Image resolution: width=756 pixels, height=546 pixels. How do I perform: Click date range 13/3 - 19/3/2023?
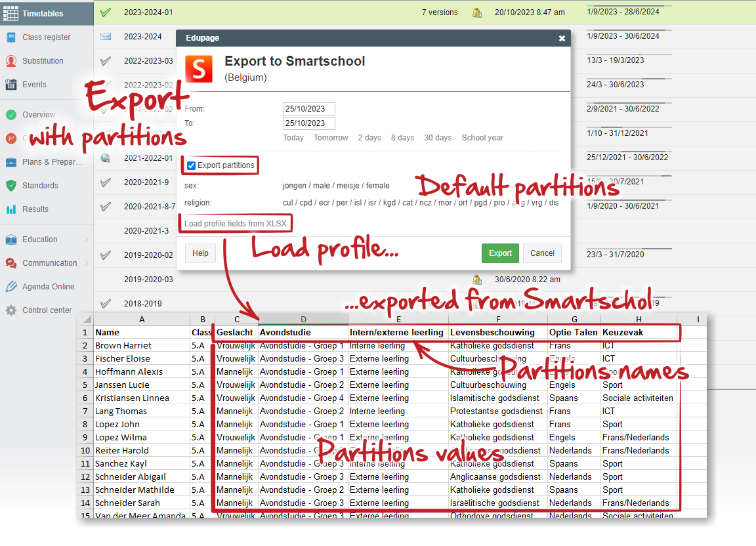pyautogui.click(x=615, y=60)
